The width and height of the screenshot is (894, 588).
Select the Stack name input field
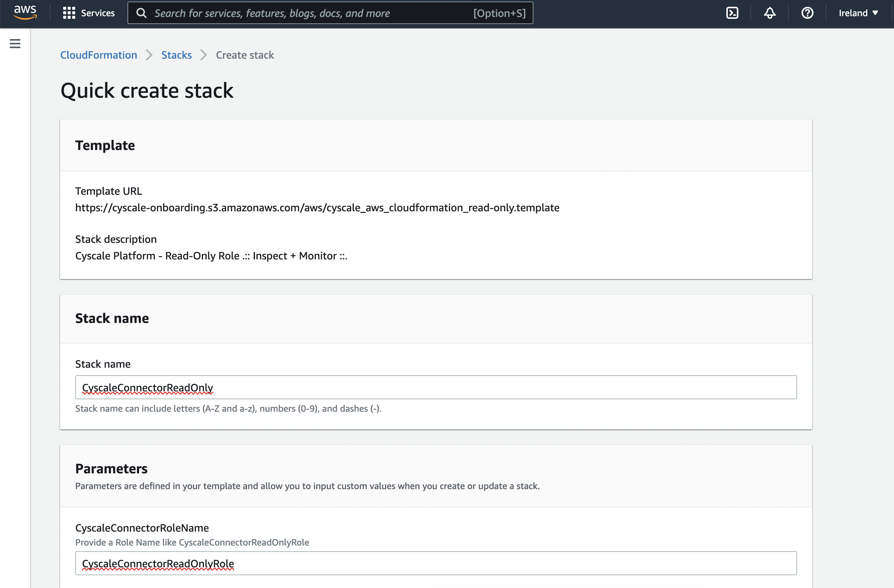435,387
